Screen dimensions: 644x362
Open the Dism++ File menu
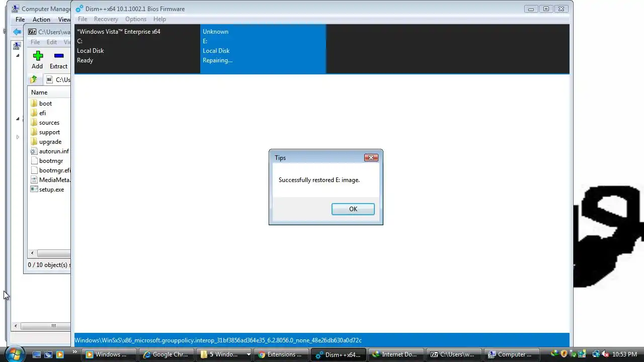(x=83, y=19)
